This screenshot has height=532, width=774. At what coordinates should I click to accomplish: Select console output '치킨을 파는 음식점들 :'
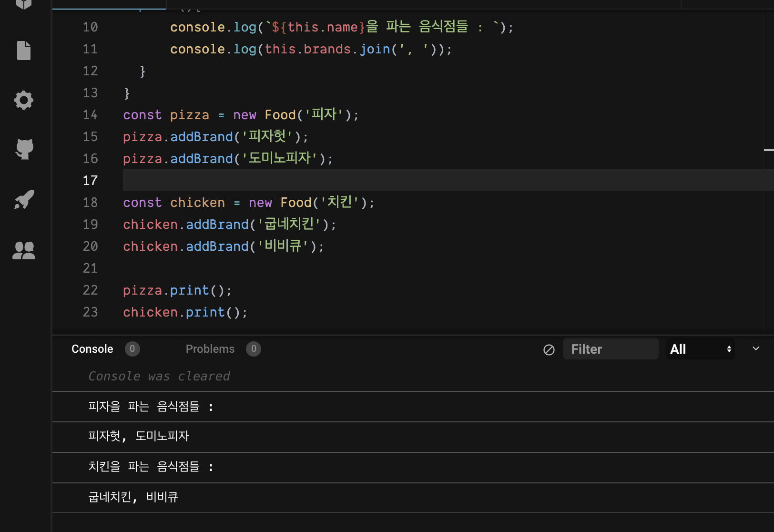tap(151, 467)
